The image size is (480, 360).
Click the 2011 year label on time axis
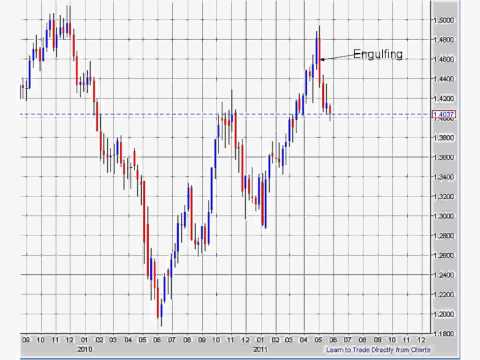(x=260, y=349)
